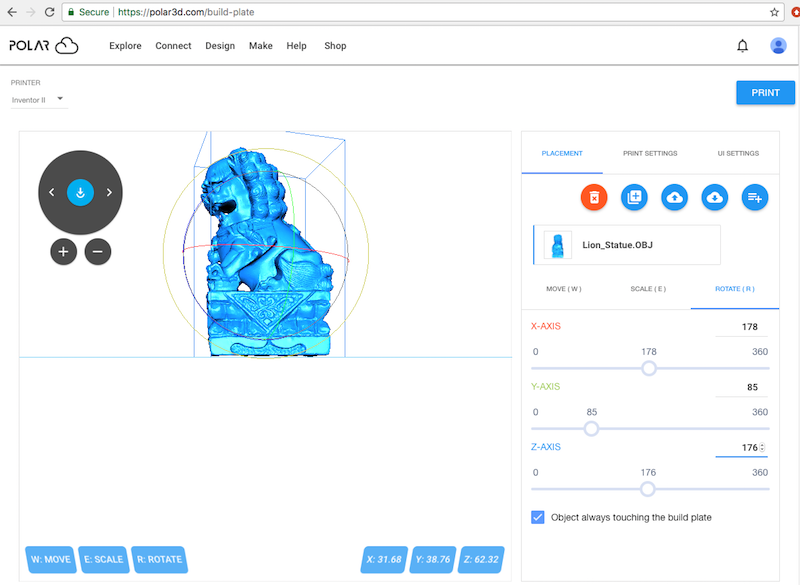Click the red delete object icon
Screen dimensions: 800x585
tap(594, 197)
